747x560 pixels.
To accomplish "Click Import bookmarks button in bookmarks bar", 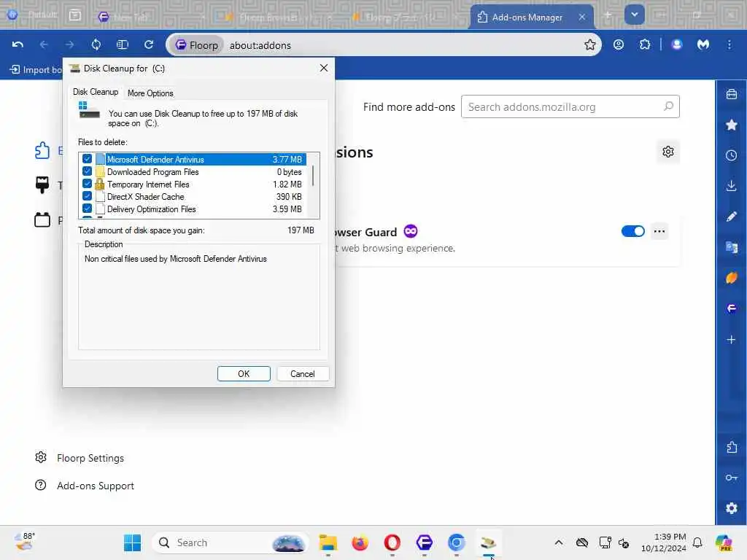I will tap(36, 69).
